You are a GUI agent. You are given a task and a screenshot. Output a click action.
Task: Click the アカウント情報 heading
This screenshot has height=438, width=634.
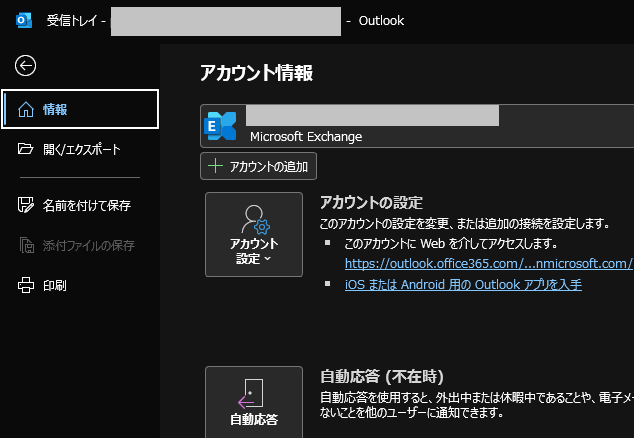click(256, 73)
